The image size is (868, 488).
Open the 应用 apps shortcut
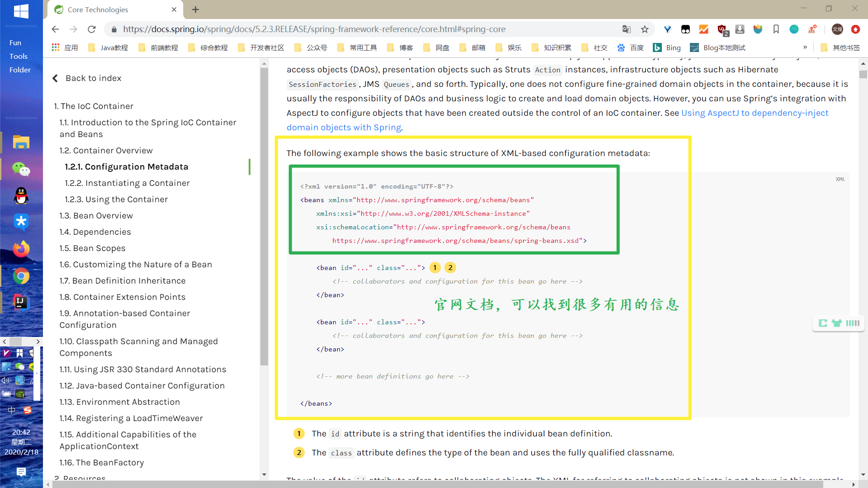pos(65,47)
